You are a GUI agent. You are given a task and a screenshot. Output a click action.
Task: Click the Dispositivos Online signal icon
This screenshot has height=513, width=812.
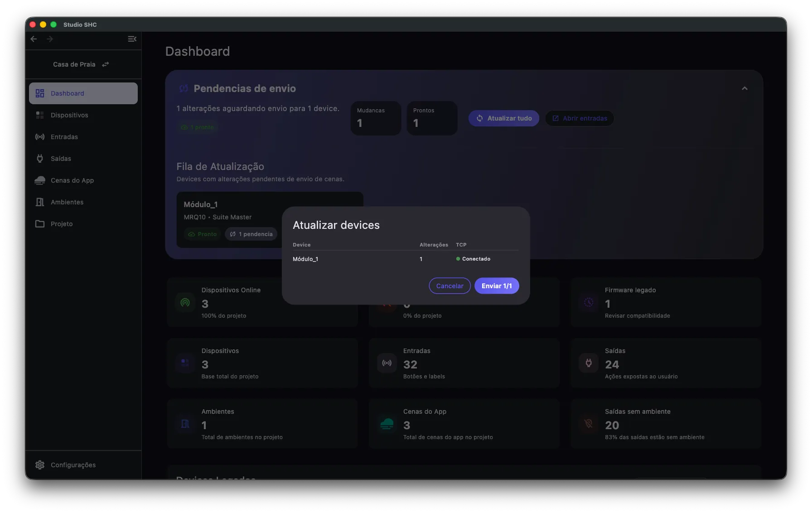(185, 302)
